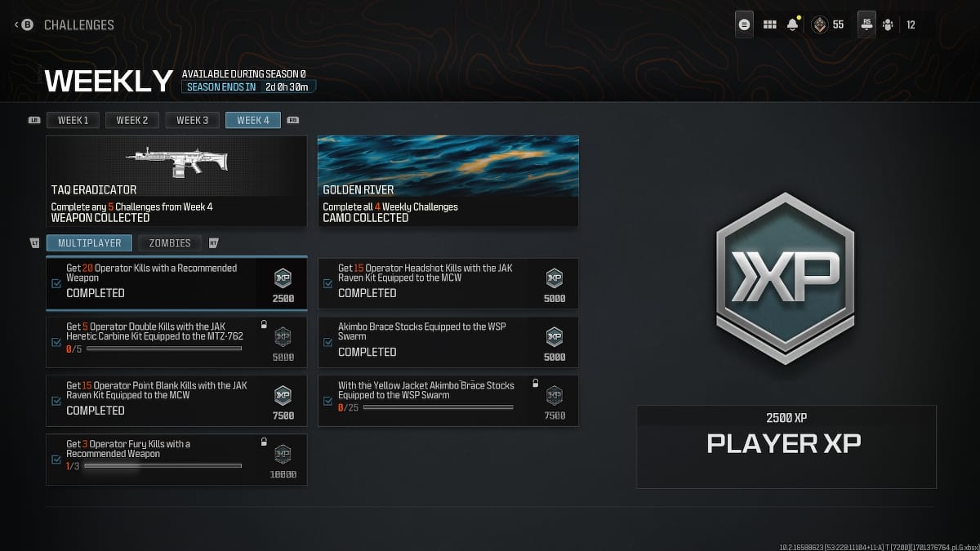Open the notifications bell
This screenshot has width=980, height=551.
pos(792,24)
